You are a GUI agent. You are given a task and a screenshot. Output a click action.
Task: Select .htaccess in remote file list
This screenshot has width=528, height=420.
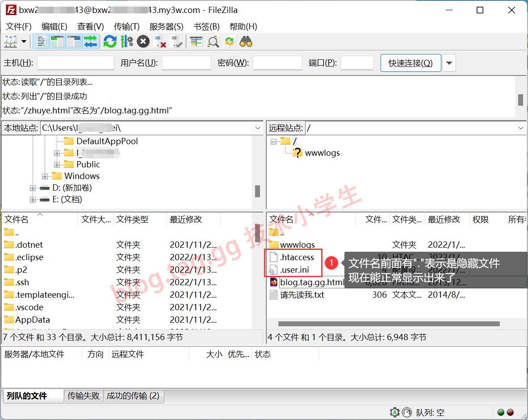tap(297, 257)
